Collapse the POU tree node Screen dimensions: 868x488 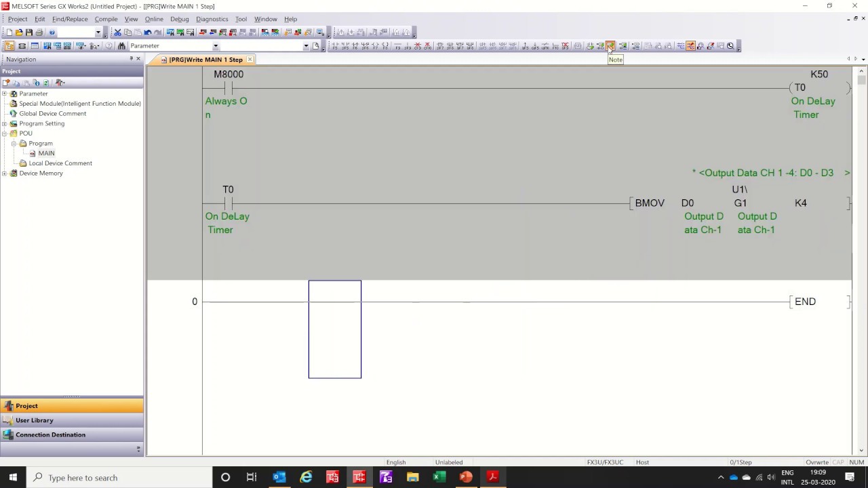click(5, 134)
